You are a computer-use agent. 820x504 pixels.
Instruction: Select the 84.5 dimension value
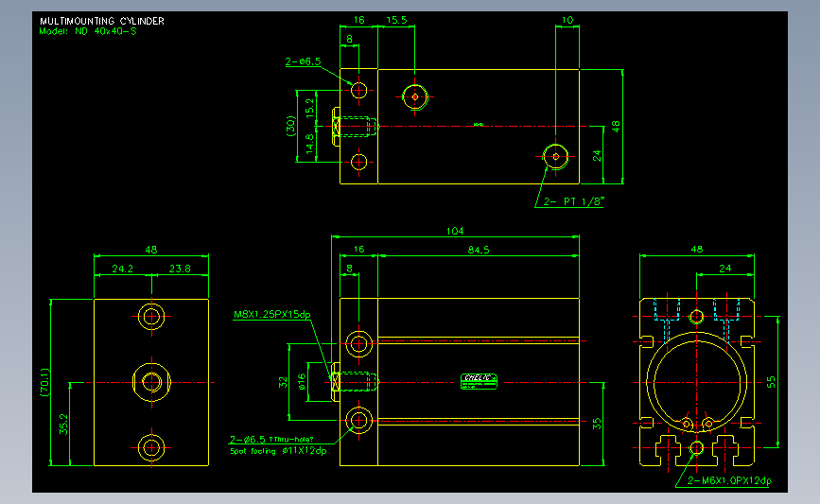pos(478,250)
